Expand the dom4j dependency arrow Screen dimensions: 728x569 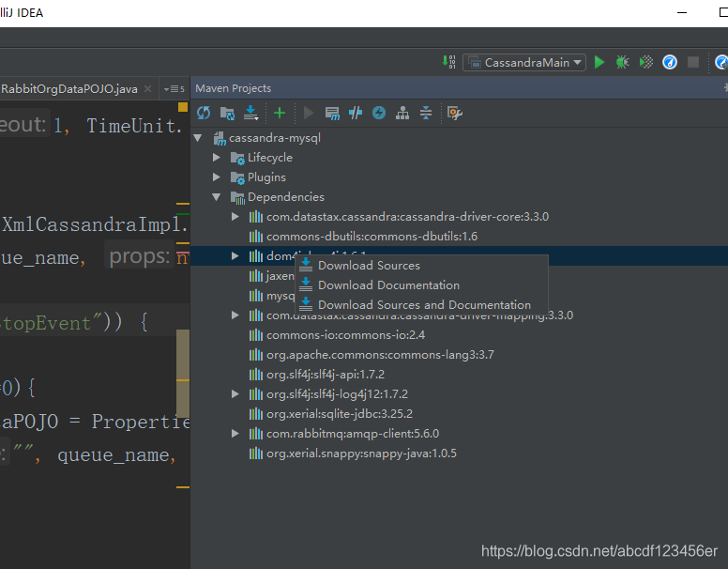pos(235,256)
